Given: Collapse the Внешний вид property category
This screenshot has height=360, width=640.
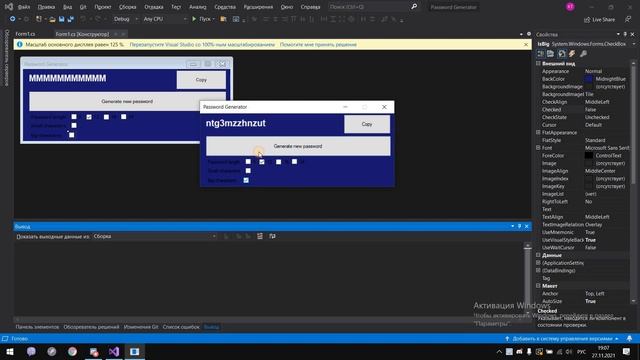Looking at the screenshot, I should pos(538,63).
